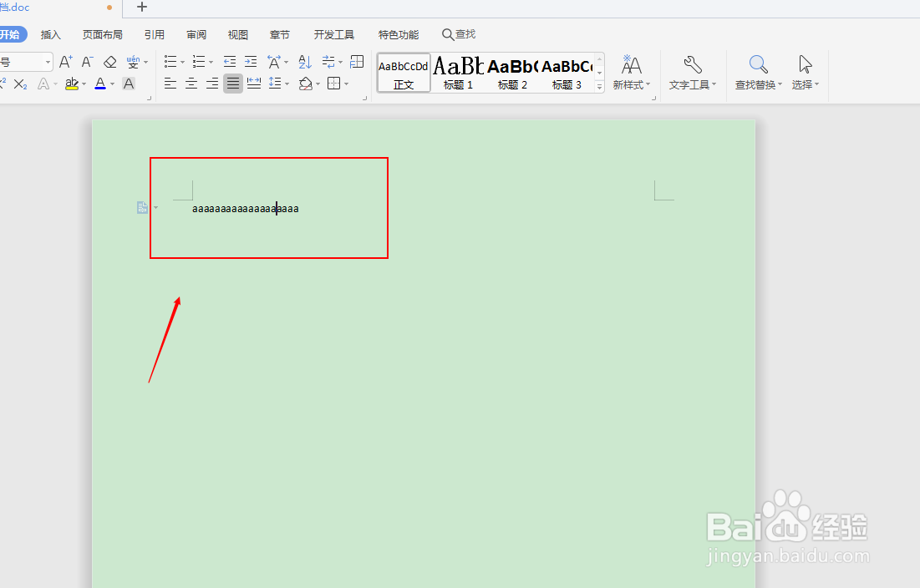Image resolution: width=920 pixels, height=588 pixels.
Task: Open the phonetic guide (wén) tool
Action: [133, 62]
